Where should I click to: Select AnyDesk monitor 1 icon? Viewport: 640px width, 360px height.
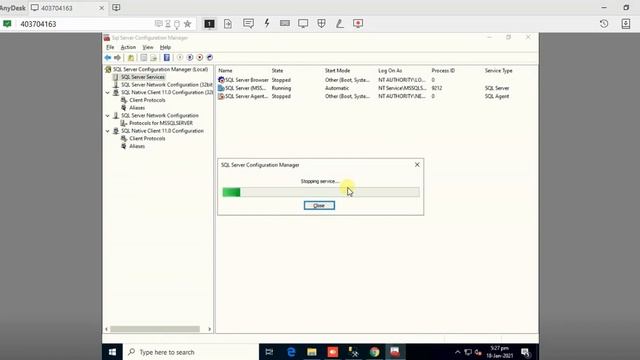[209, 24]
